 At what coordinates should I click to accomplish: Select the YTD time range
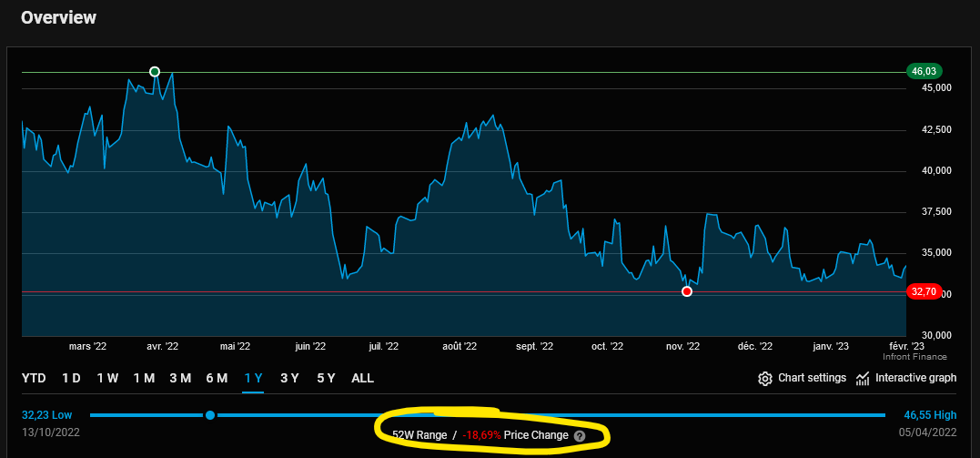(x=34, y=378)
